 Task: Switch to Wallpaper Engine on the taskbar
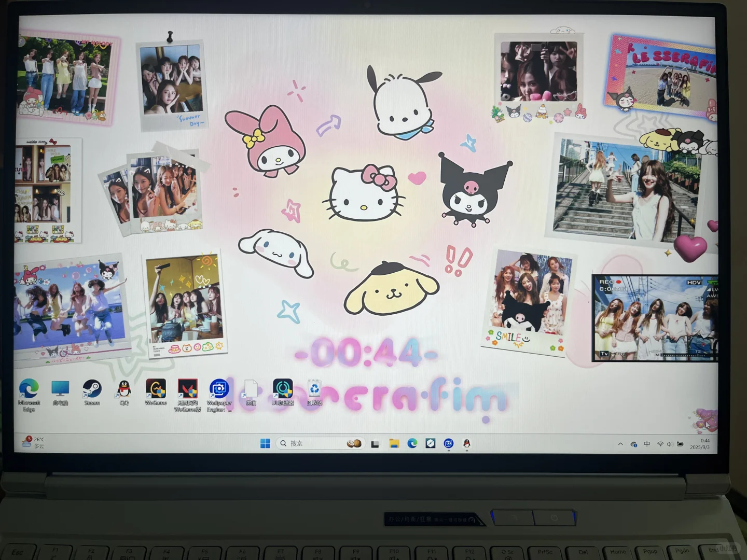click(449, 443)
